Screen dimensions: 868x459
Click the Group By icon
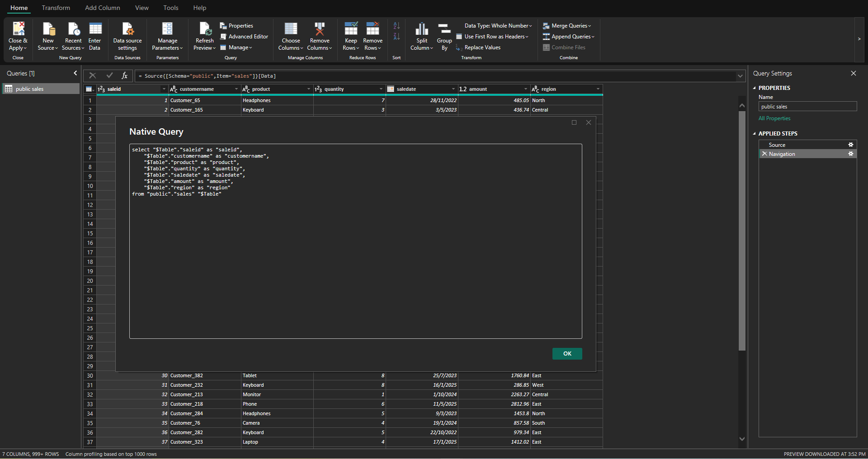(444, 29)
